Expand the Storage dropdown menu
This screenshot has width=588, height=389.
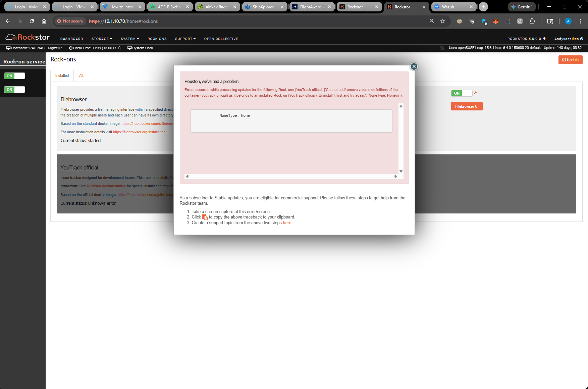point(102,39)
